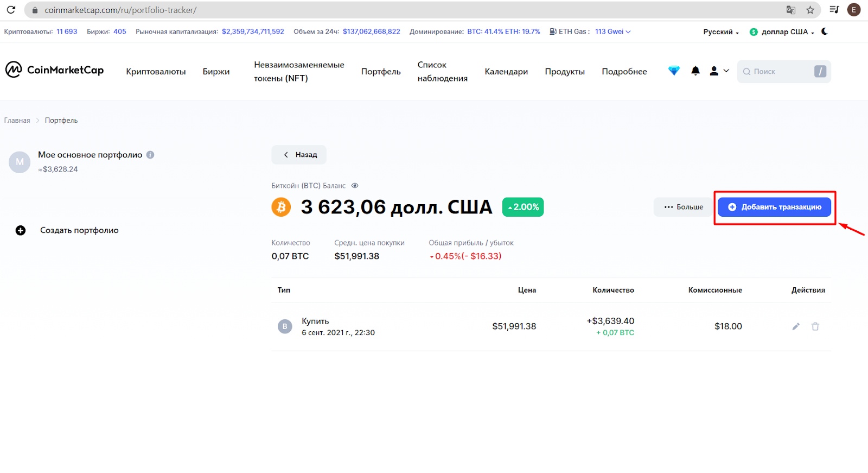Click the Google Translate icon in address bar

pyautogui.click(x=791, y=10)
